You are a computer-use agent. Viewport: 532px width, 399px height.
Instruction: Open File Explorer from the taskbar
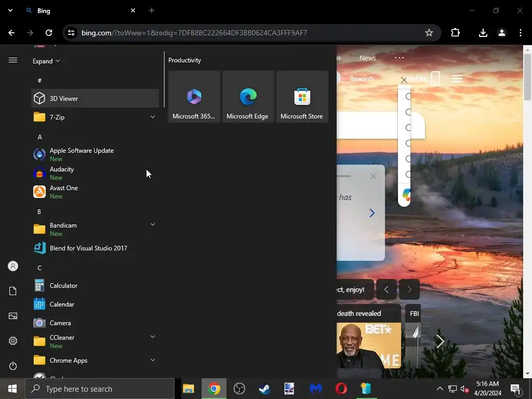pos(188,389)
